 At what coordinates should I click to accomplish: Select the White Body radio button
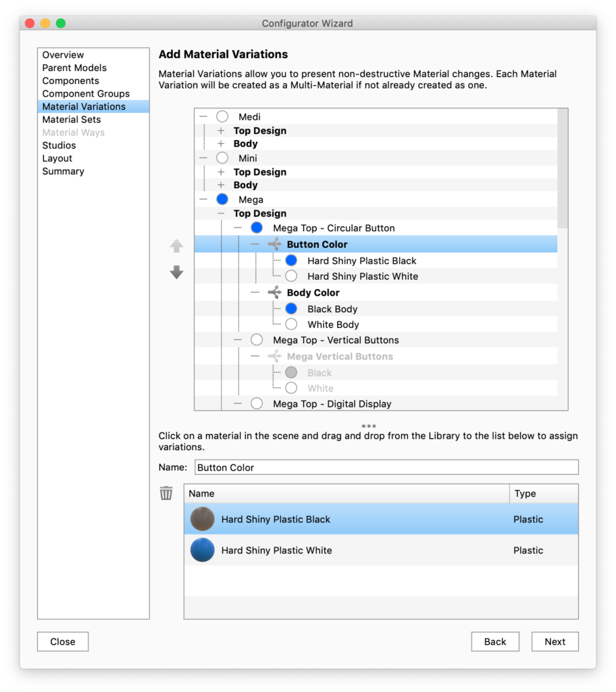coord(291,324)
